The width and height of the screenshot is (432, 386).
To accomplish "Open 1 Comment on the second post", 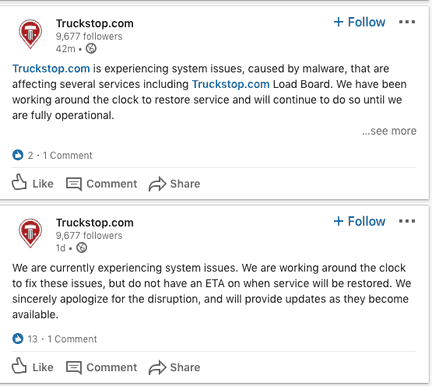I will pyautogui.click(x=72, y=339).
